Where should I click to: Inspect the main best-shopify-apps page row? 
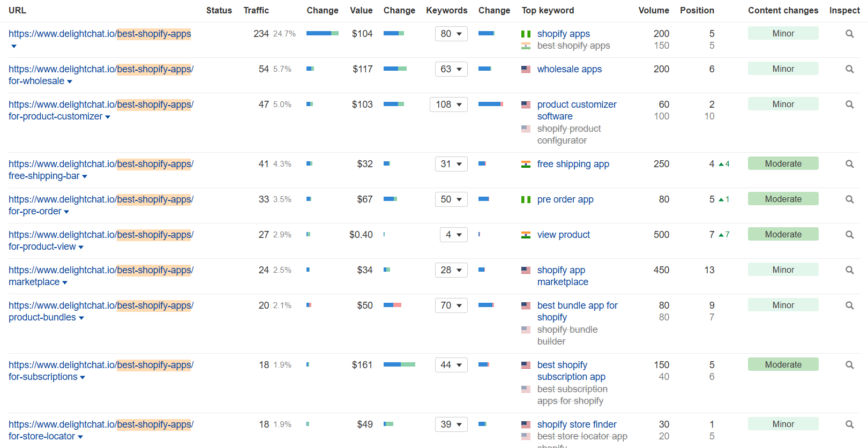pyautogui.click(x=849, y=34)
